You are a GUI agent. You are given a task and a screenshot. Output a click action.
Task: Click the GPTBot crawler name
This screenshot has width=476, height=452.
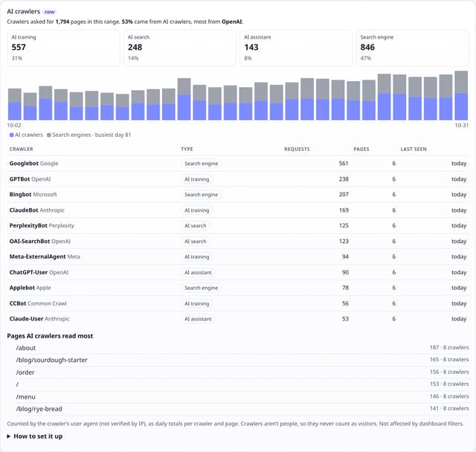20,179
